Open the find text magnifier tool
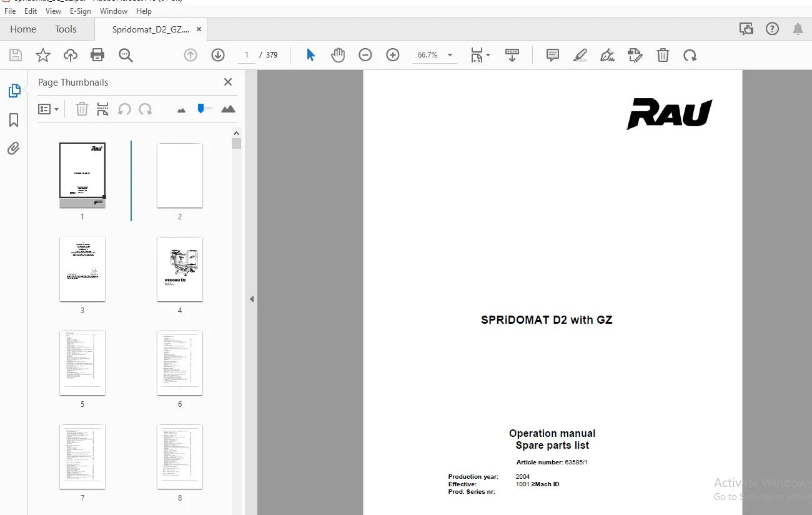Screen dimensions: 812x515 (126, 55)
